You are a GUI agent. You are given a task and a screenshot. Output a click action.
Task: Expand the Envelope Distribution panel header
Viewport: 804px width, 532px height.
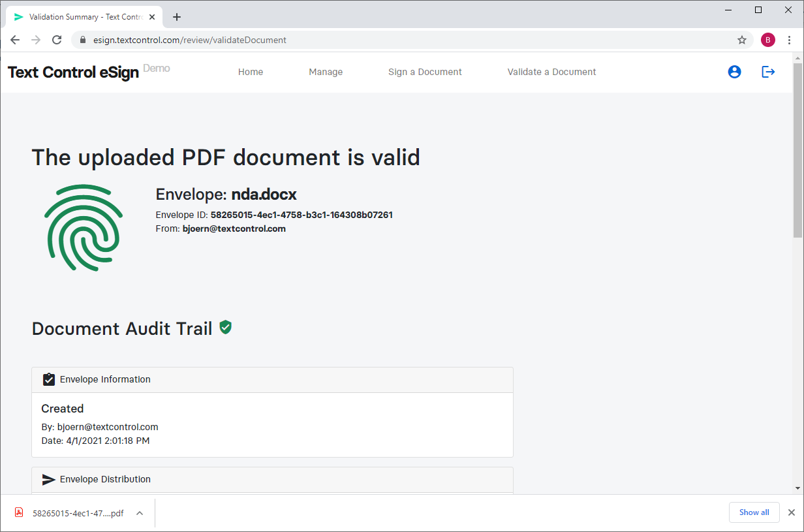pyautogui.click(x=272, y=480)
